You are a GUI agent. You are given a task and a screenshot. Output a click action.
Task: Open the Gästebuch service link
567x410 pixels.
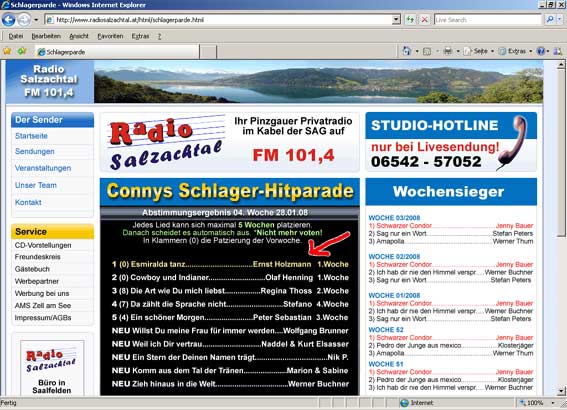tap(32, 269)
